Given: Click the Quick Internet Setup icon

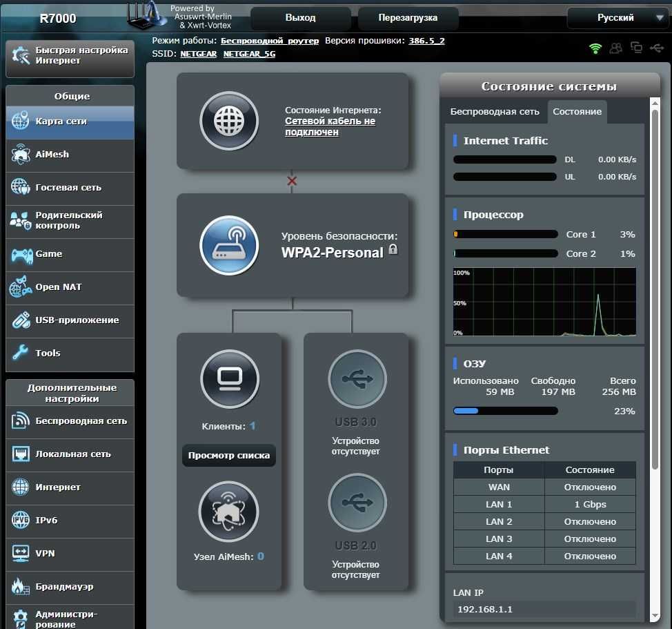Looking at the screenshot, I should coord(21,55).
